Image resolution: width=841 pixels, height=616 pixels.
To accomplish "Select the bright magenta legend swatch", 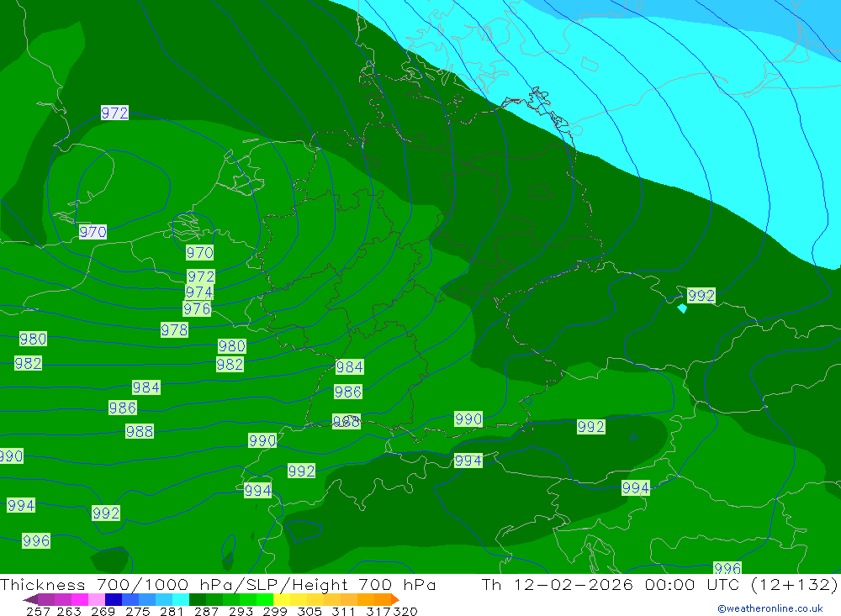I will click(80, 599).
